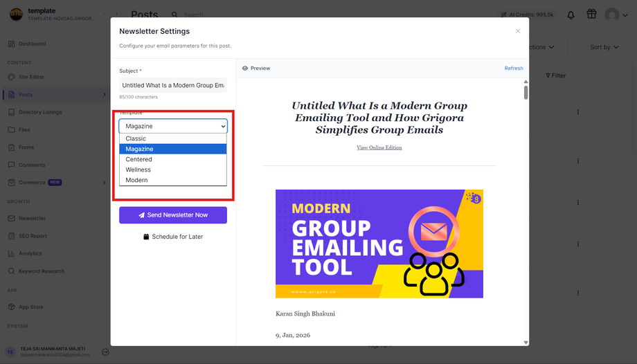The width and height of the screenshot is (637, 364).
Task: Open the Template dropdown showing Magazine
Action: pos(173,127)
